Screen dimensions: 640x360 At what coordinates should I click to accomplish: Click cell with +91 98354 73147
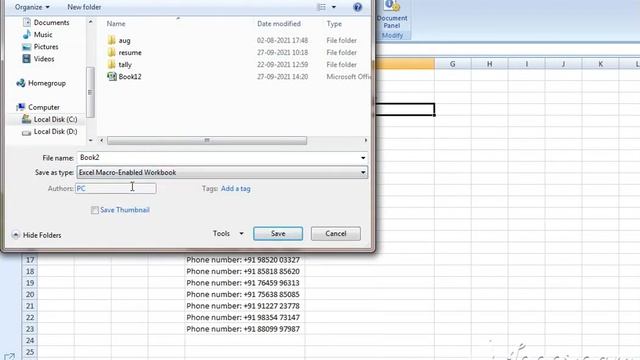coord(244,318)
